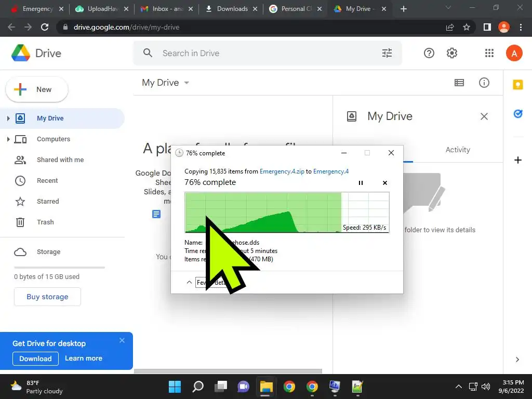Switch to the Emergency browser tab
Image resolution: width=532 pixels, height=399 pixels.
(37, 9)
